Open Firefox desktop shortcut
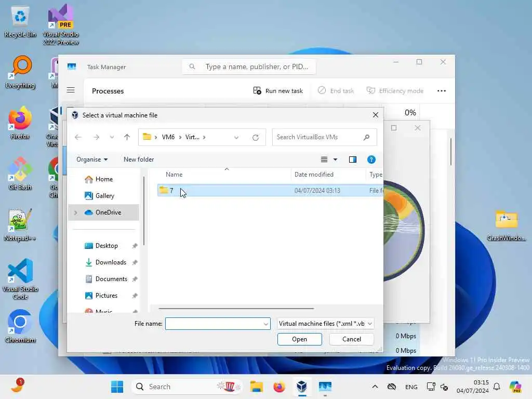The width and height of the screenshot is (532, 399). tap(20, 123)
